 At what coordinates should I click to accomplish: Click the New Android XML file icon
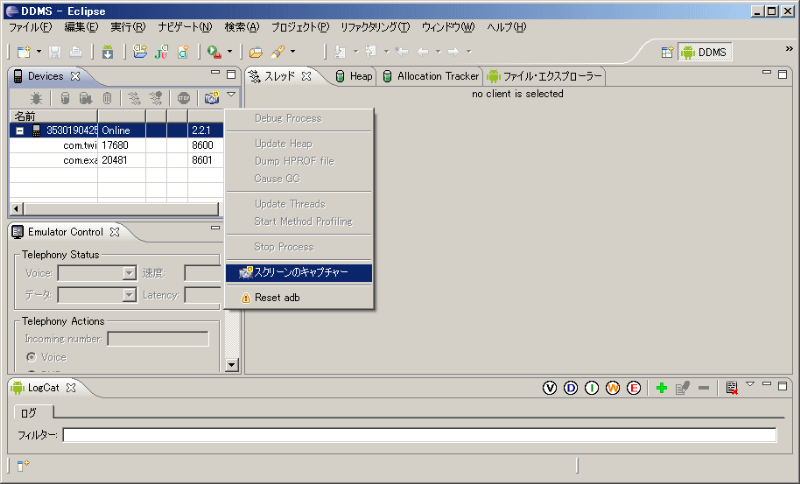[x=183, y=52]
